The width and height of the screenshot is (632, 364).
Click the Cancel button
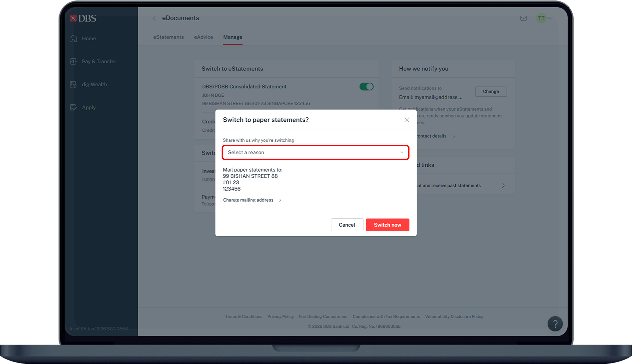[347, 225]
